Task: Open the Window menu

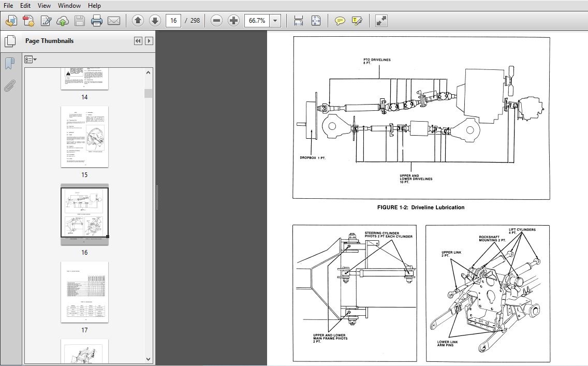Action: (69, 6)
